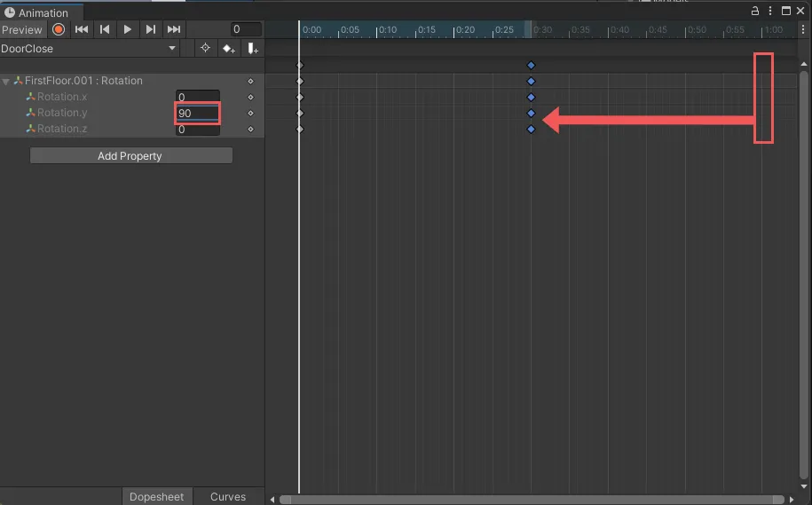Viewport: 812px width, 505px height.
Task: Click the filter by selection icon
Action: point(205,49)
